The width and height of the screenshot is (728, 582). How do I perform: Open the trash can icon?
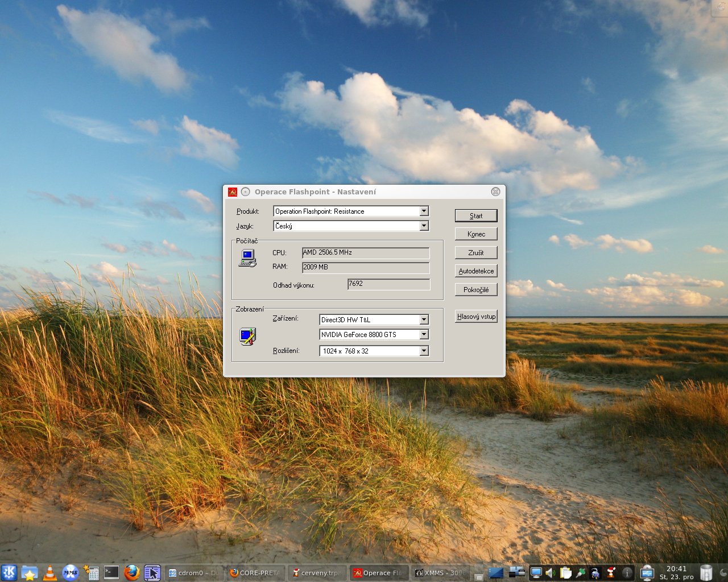click(x=706, y=572)
